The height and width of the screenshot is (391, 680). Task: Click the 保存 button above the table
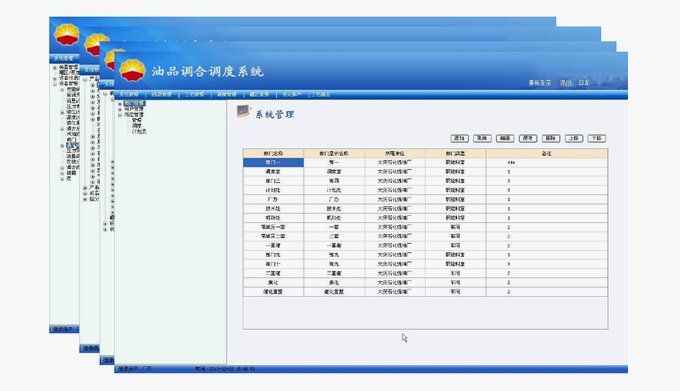click(528, 138)
